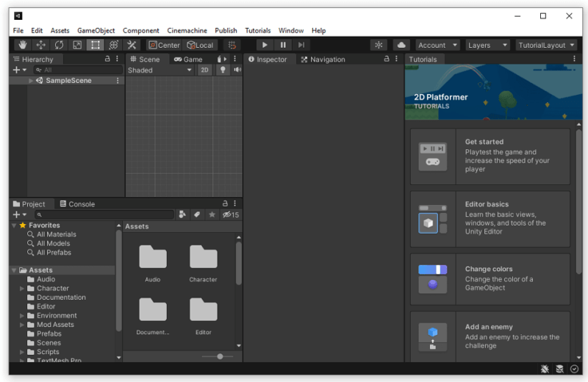
Task: Open the Add an enemy tutorial
Action: tap(490, 336)
